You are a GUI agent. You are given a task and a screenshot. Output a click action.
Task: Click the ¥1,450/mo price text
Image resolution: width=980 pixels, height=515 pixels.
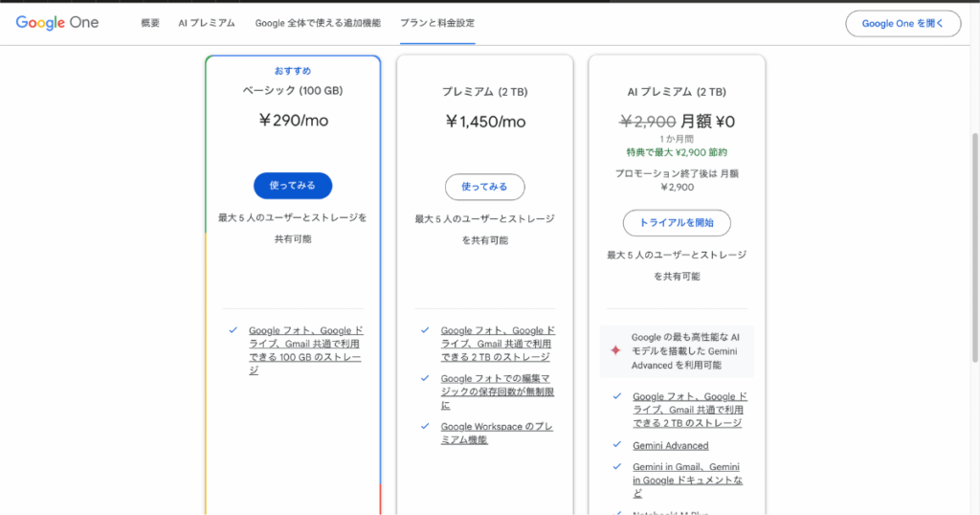[x=485, y=122]
